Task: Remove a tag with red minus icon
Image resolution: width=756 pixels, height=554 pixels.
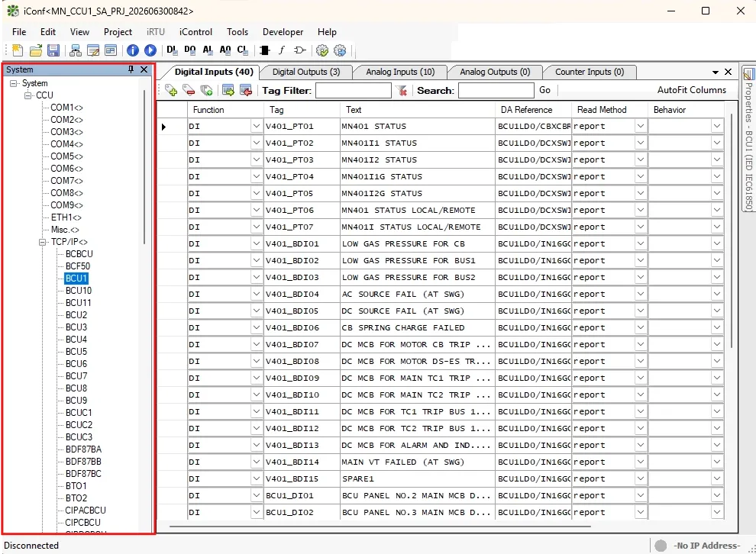Action: pyautogui.click(x=189, y=90)
